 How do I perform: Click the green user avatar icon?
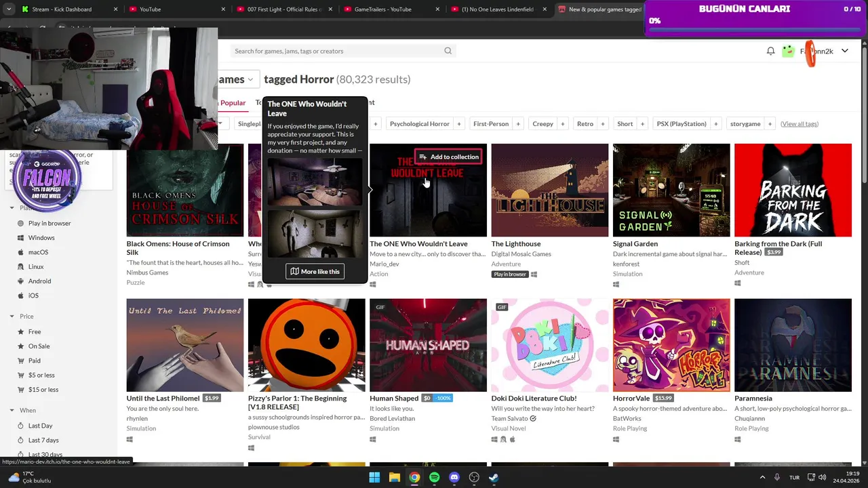[788, 51]
